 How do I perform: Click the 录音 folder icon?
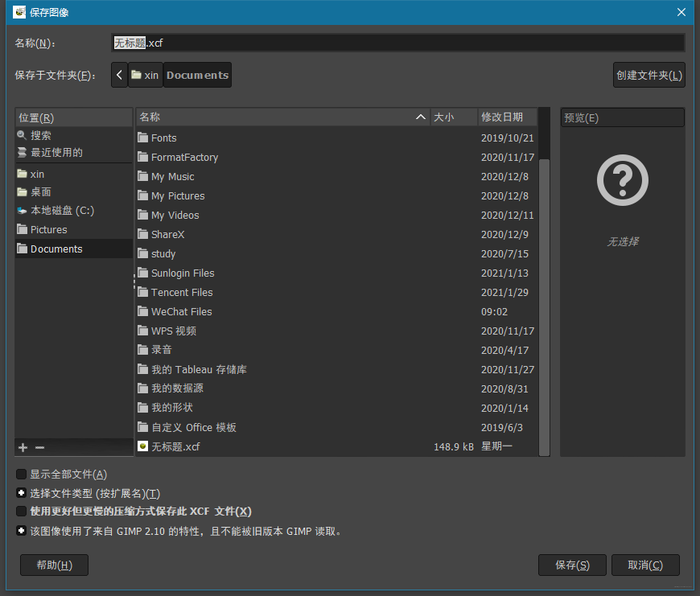pos(143,350)
